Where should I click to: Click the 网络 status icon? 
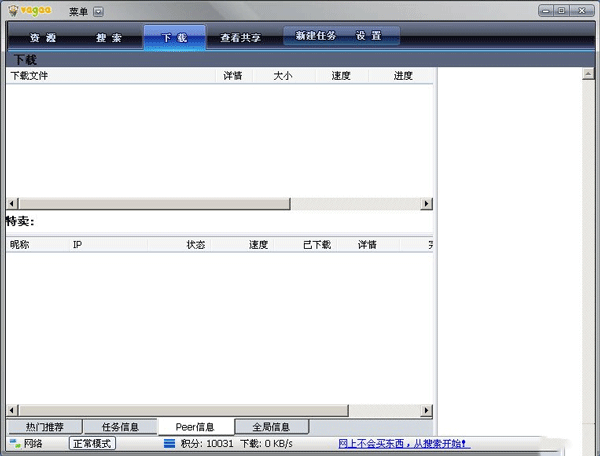(15, 443)
